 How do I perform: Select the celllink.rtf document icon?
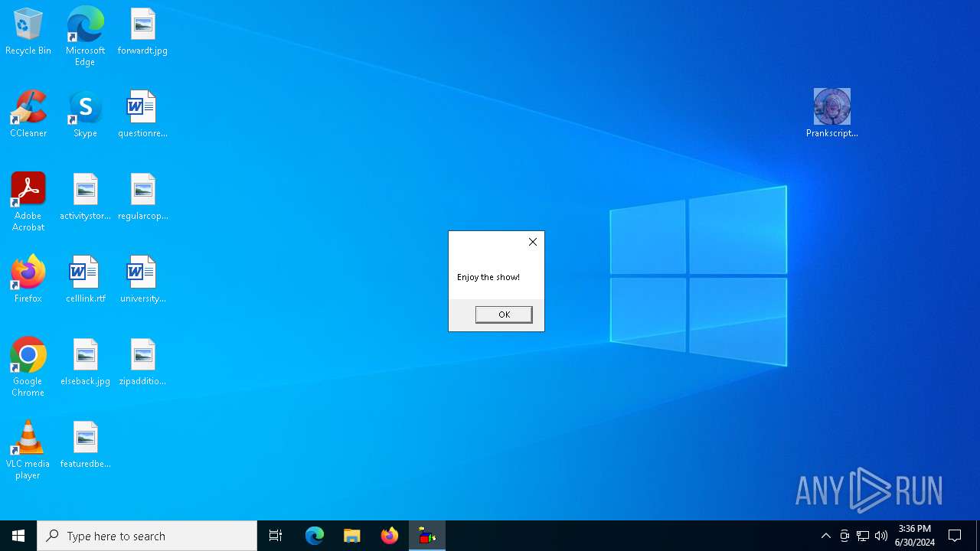pos(85,279)
